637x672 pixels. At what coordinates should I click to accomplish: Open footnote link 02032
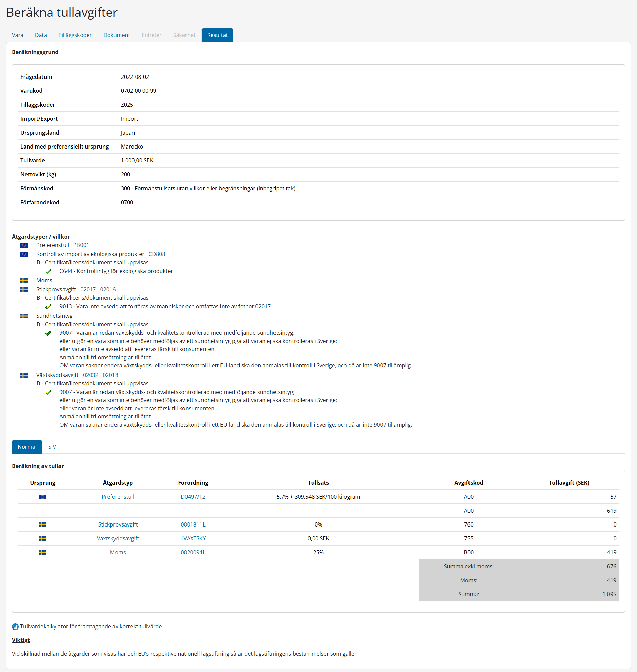click(90, 375)
